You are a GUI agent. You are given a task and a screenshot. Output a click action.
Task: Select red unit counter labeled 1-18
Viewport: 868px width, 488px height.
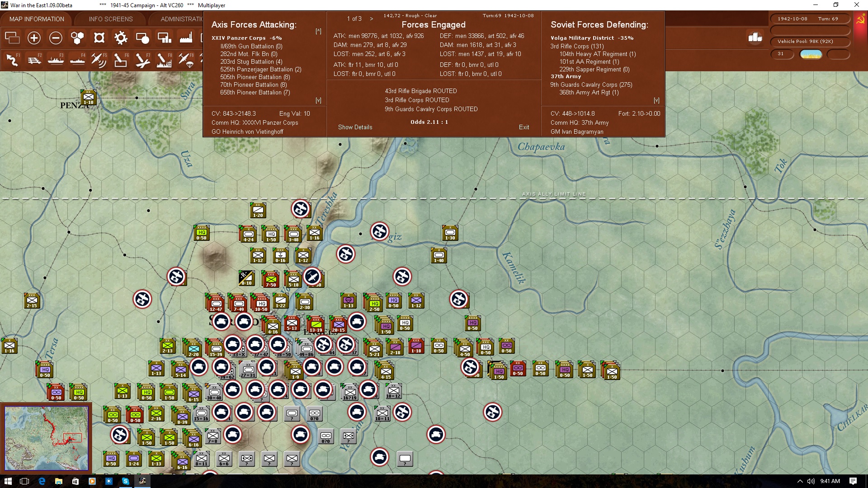416,346
